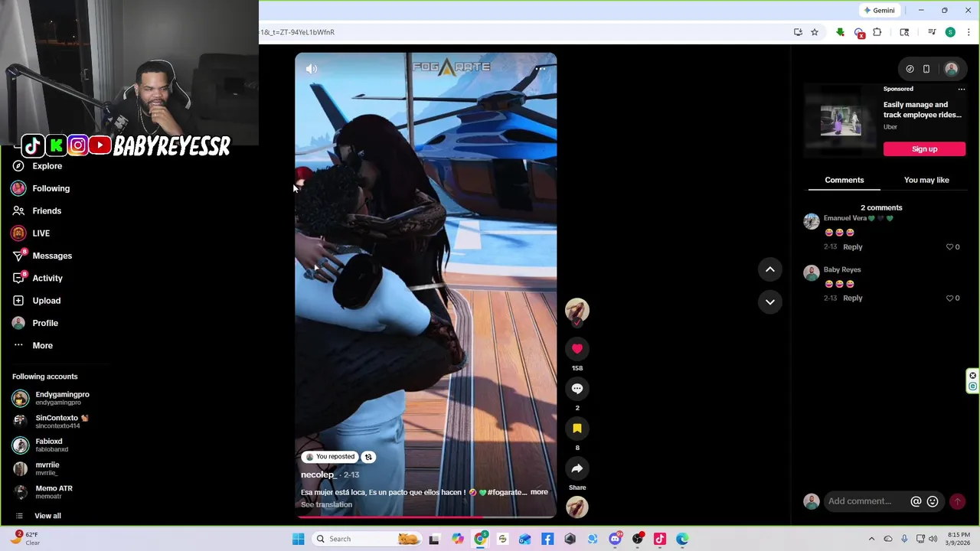Open spinning sound disc at bottom right of video
980x551 pixels.
577,507
